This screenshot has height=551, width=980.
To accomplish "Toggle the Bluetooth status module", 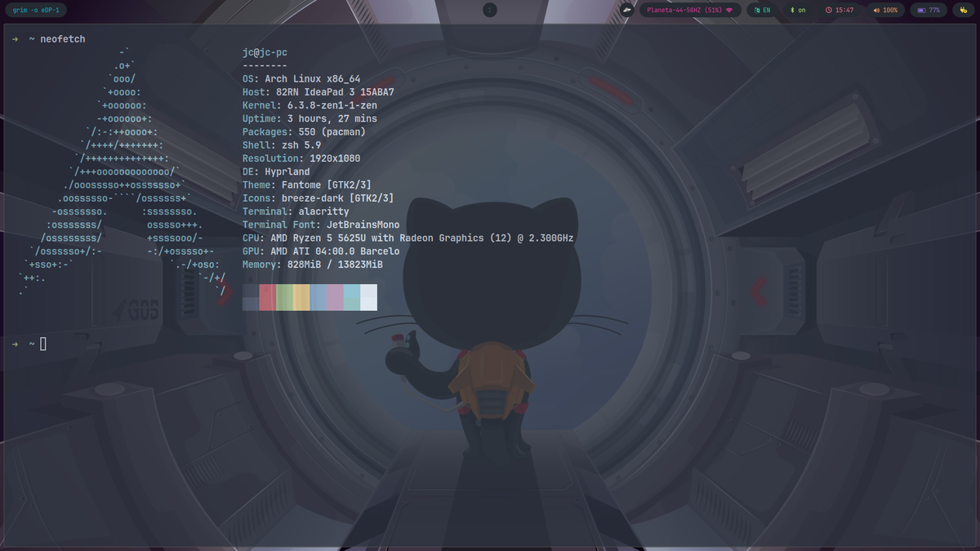I will [798, 10].
